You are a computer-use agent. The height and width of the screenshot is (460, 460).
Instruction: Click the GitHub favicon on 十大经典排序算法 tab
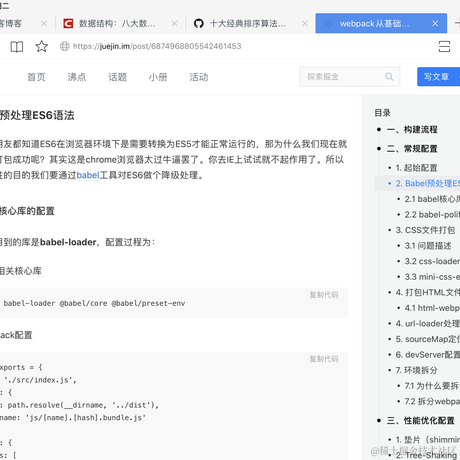(x=199, y=23)
